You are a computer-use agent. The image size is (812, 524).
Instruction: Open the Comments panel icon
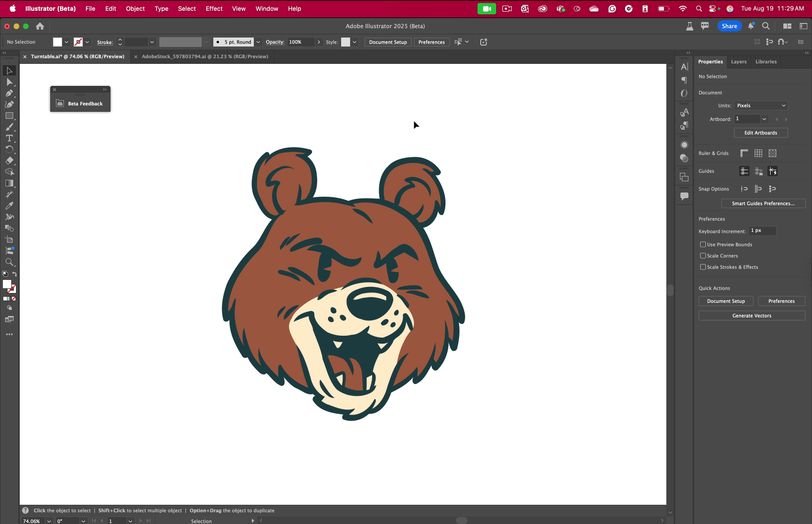click(684, 196)
